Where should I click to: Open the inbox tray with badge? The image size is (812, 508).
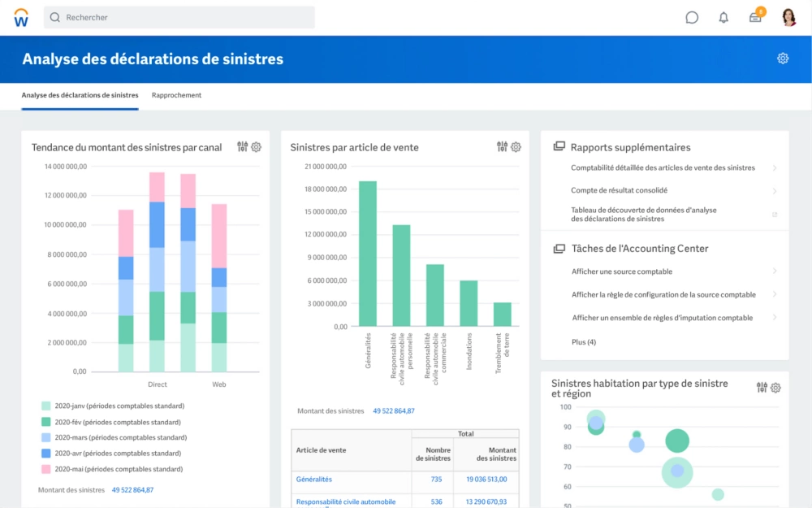pyautogui.click(x=755, y=17)
